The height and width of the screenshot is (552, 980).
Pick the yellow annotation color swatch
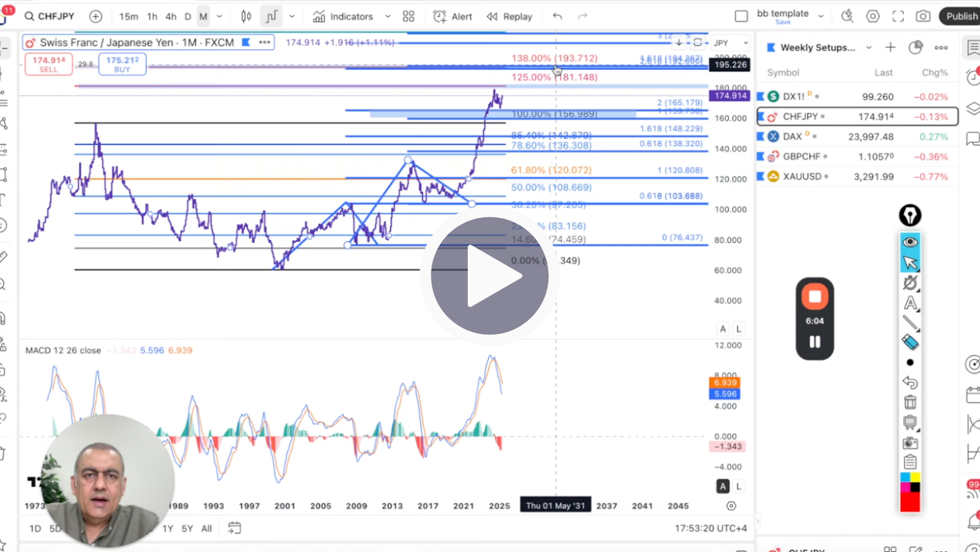click(915, 477)
